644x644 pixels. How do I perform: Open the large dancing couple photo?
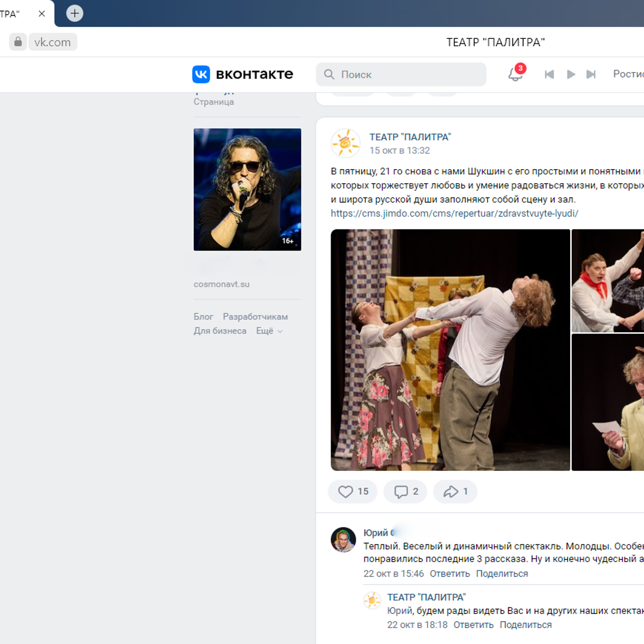coord(450,350)
